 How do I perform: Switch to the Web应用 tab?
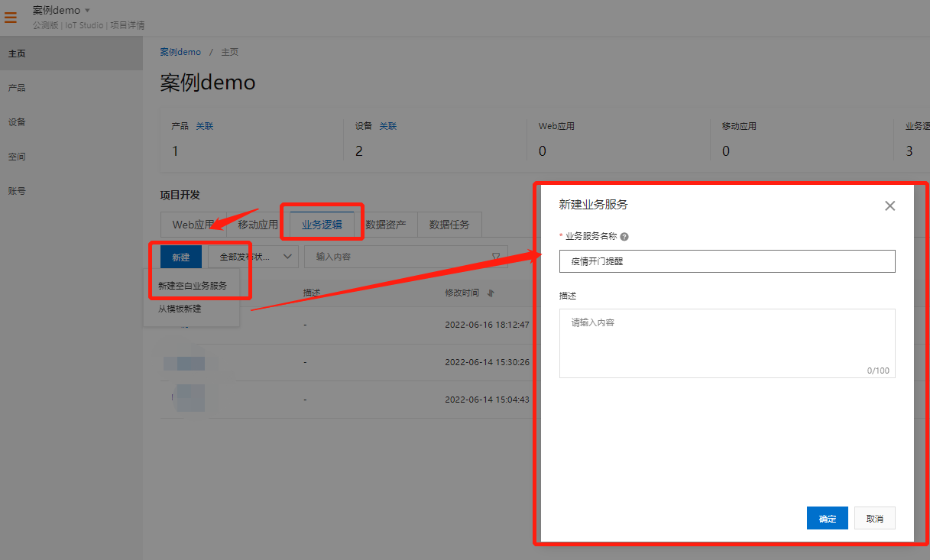point(193,225)
